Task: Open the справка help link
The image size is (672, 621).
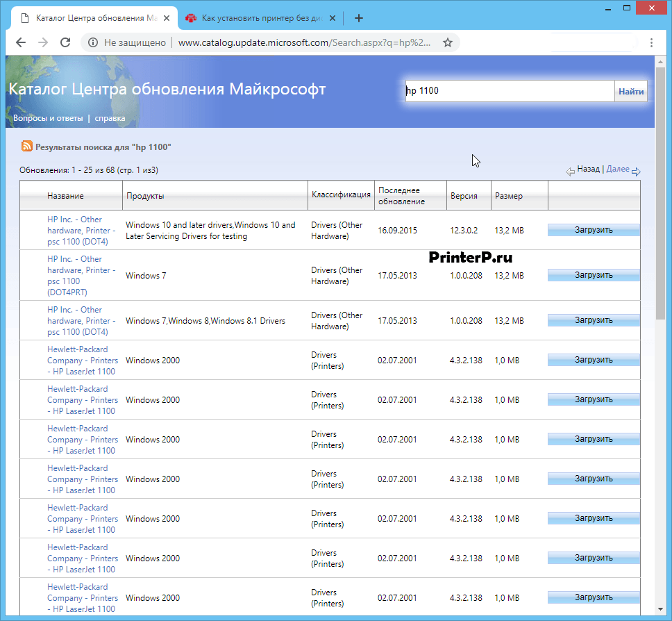Action: coord(110,118)
